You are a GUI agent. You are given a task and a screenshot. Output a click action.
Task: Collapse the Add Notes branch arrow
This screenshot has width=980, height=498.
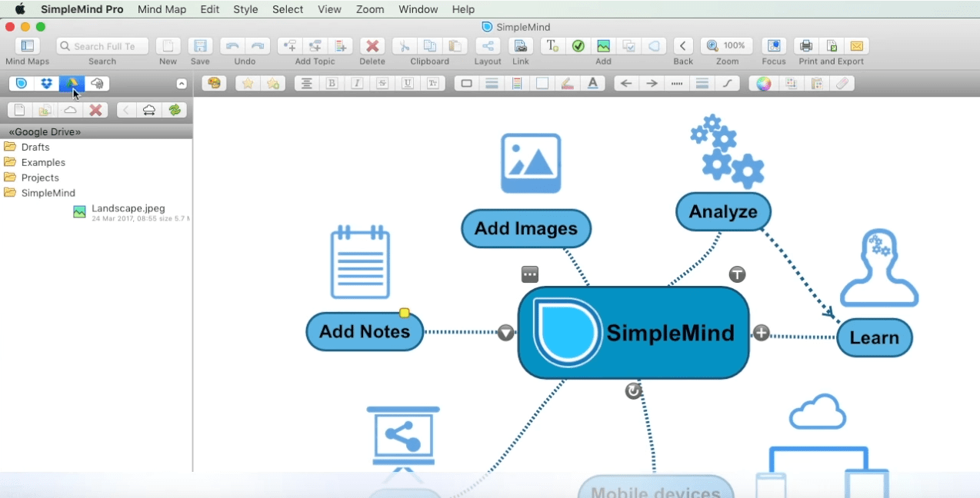click(505, 333)
